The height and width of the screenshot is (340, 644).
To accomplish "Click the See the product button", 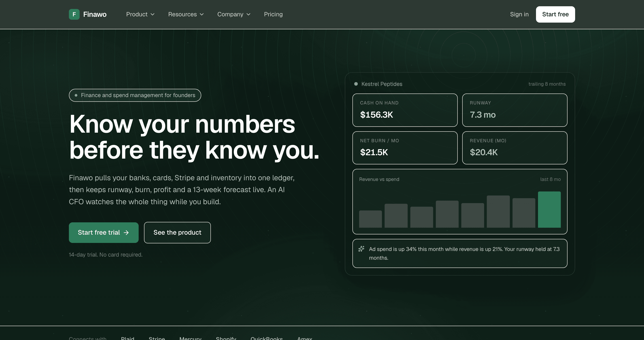I will tap(177, 232).
